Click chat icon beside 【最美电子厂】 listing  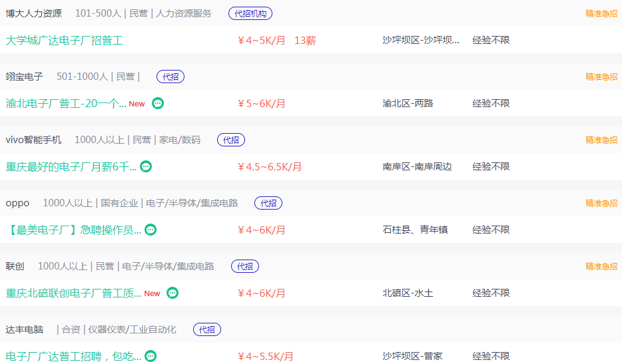coord(151,230)
